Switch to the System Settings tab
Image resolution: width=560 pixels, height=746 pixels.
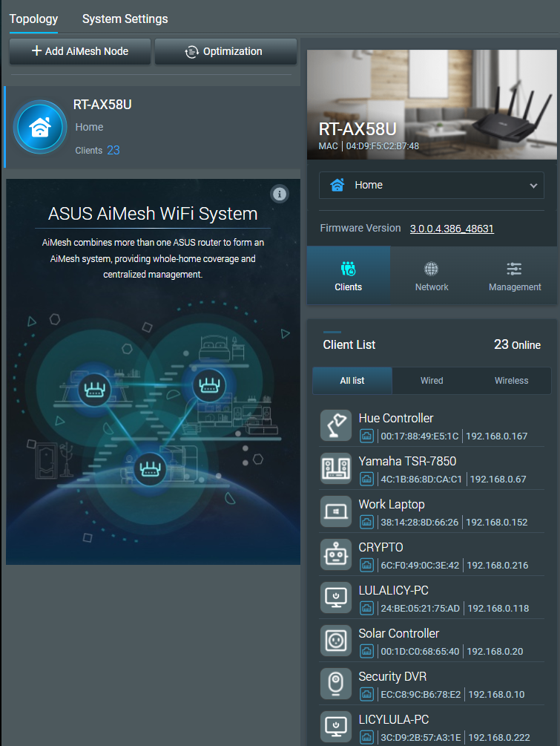point(125,19)
